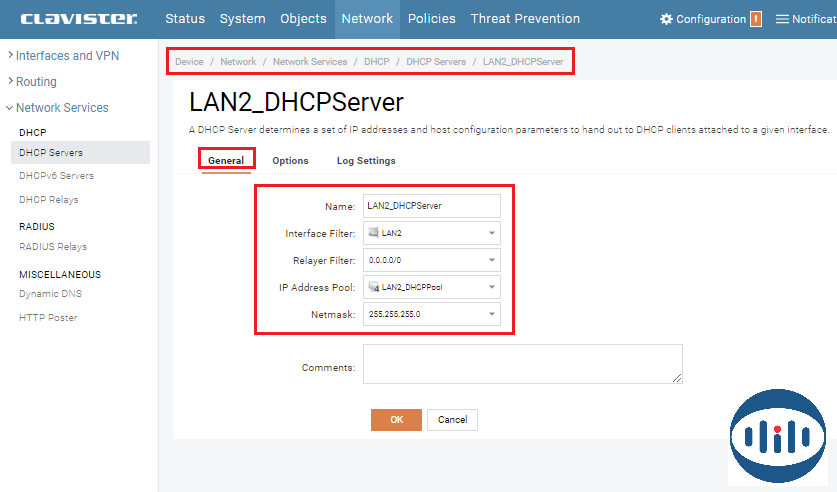
Task: Open the Notifications hamburger menu icon
Action: (782, 19)
